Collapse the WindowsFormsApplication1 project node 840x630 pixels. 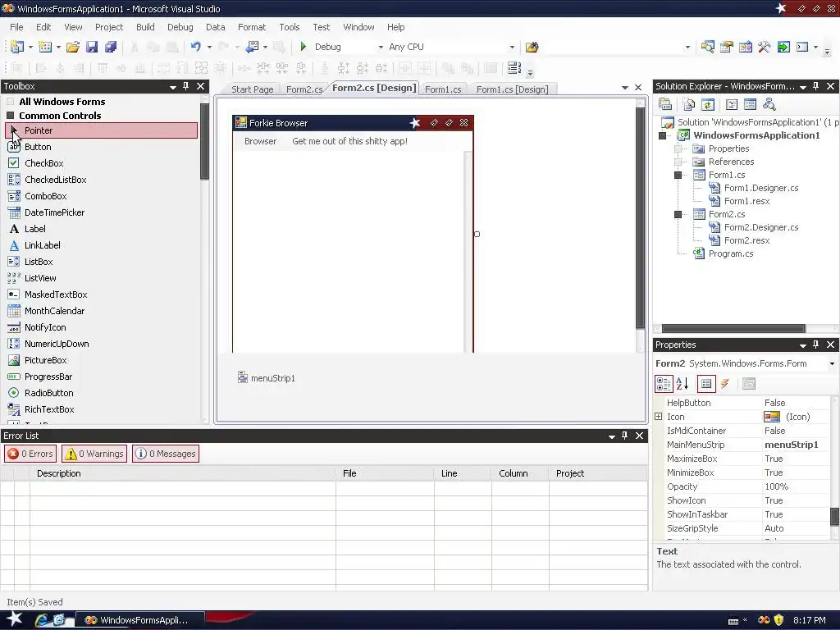(662, 135)
